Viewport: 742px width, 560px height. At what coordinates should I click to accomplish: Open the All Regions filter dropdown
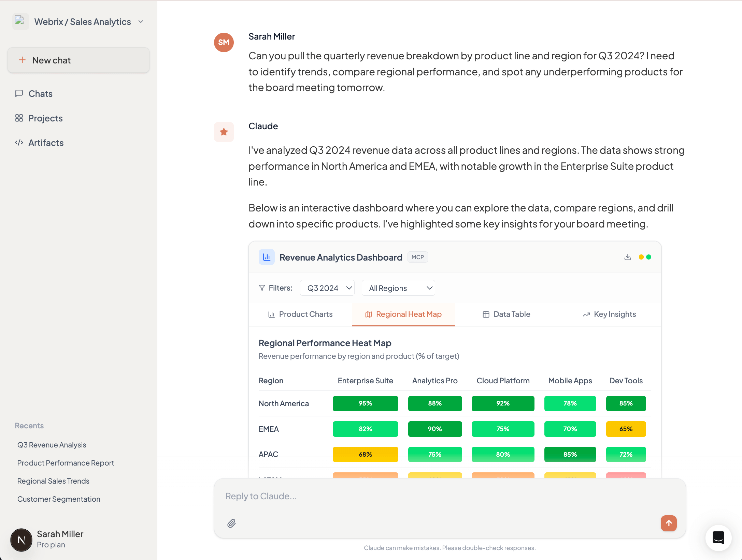(x=398, y=288)
